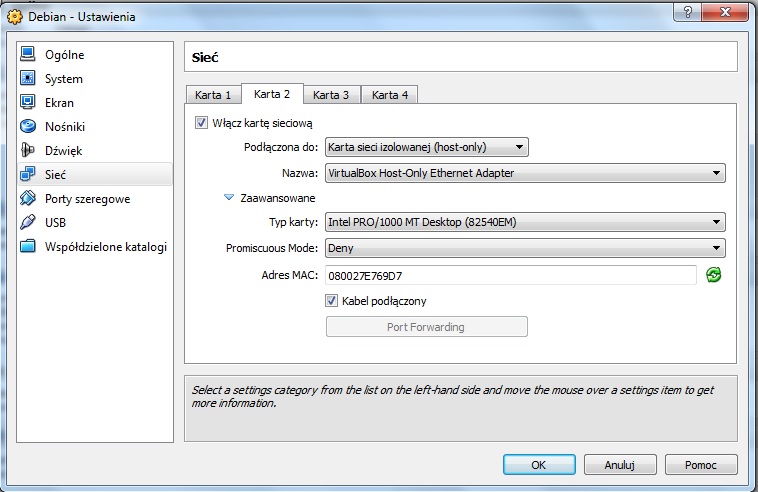This screenshot has height=492, width=758.
Task: Change the Promiscuous Mode dropdown
Action: 524,247
